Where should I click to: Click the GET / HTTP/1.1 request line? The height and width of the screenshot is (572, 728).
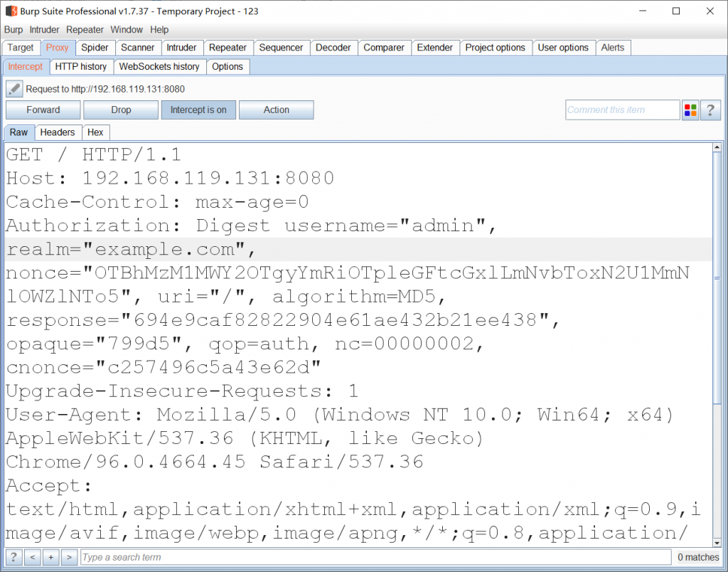click(94, 154)
